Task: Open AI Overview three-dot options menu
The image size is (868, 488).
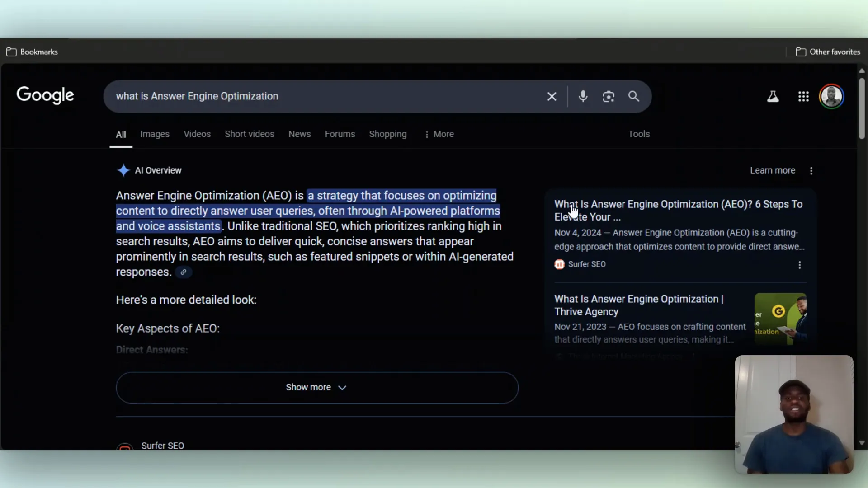Action: pyautogui.click(x=811, y=171)
